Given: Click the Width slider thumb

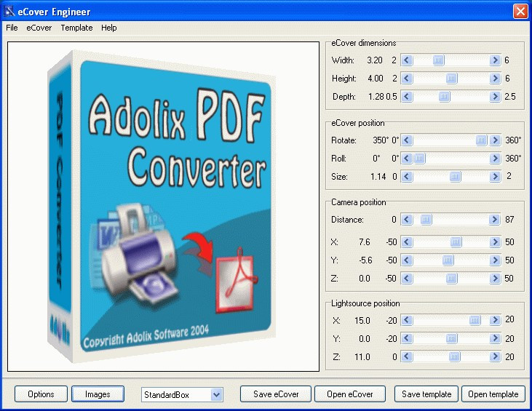Looking at the screenshot, I should (438, 60).
